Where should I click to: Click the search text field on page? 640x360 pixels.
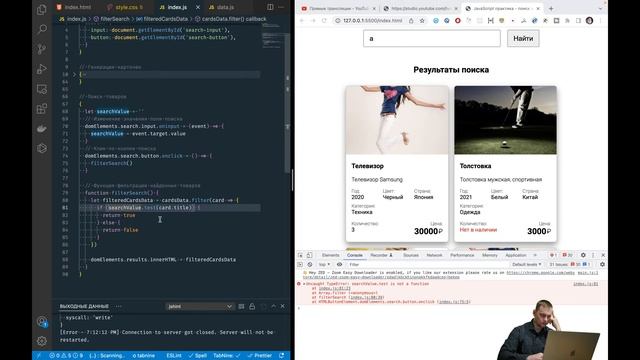click(x=432, y=38)
